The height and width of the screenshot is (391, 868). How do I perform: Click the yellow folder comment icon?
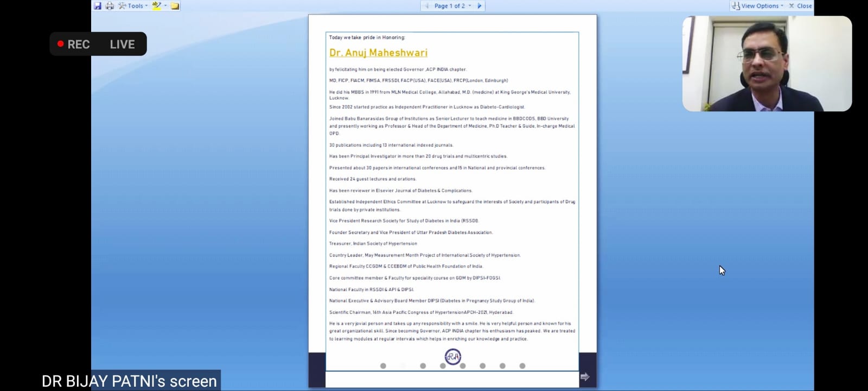(175, 6)
